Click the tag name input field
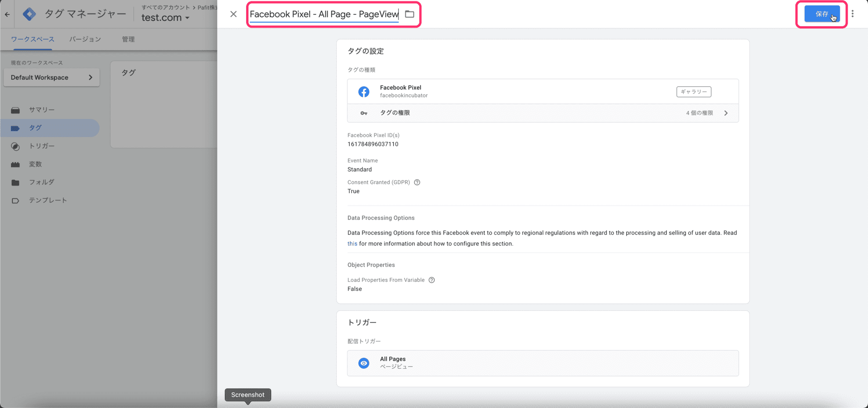The height and width of the screenshot is (408, 868). tap(324, 14)
